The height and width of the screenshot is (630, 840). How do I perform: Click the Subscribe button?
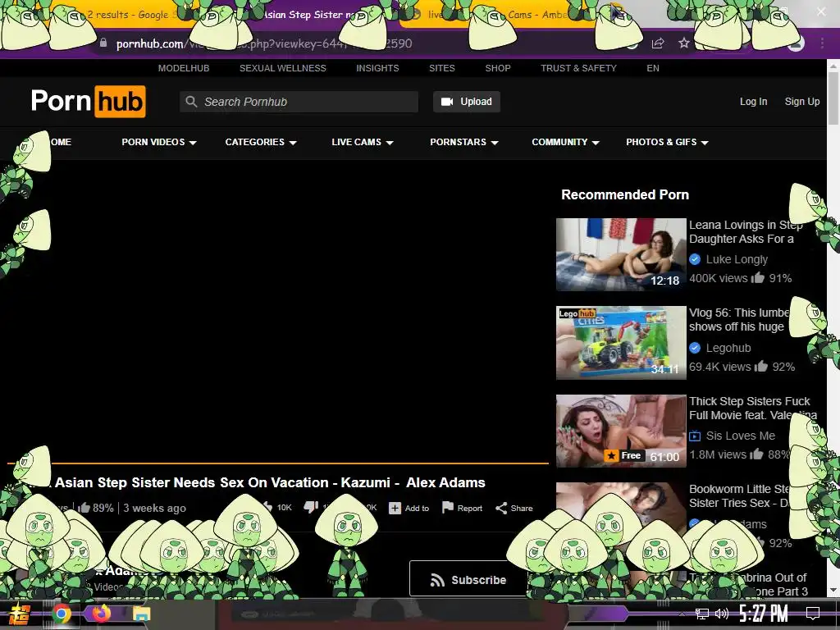468,580
